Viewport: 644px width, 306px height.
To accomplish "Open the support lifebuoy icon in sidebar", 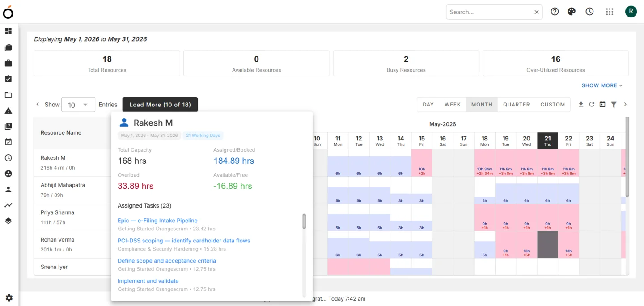I will pyautogui.click(x=8, y=174).
